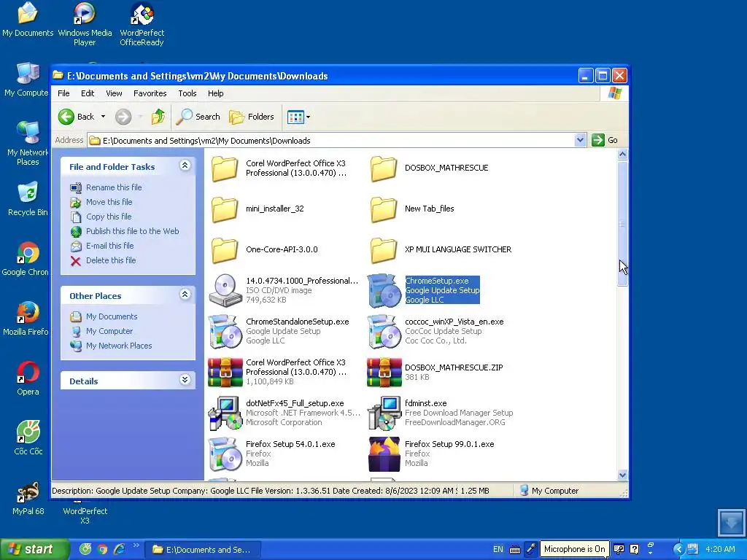747x560 pixels.
Task: Click inside the Address path field
Action: tap(331, 141)
